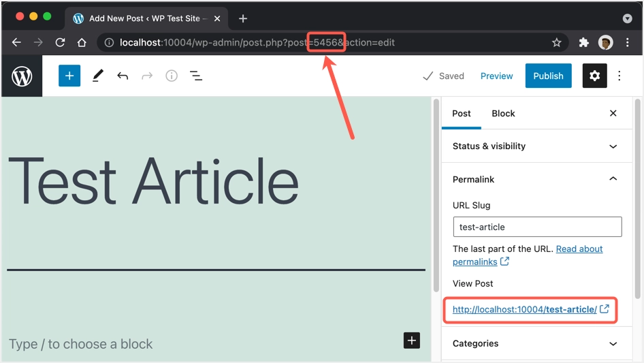The width and height of the screenshot is (644, 363).
Task: Open the Chrome profile avatar
Action: coord(605,42)
